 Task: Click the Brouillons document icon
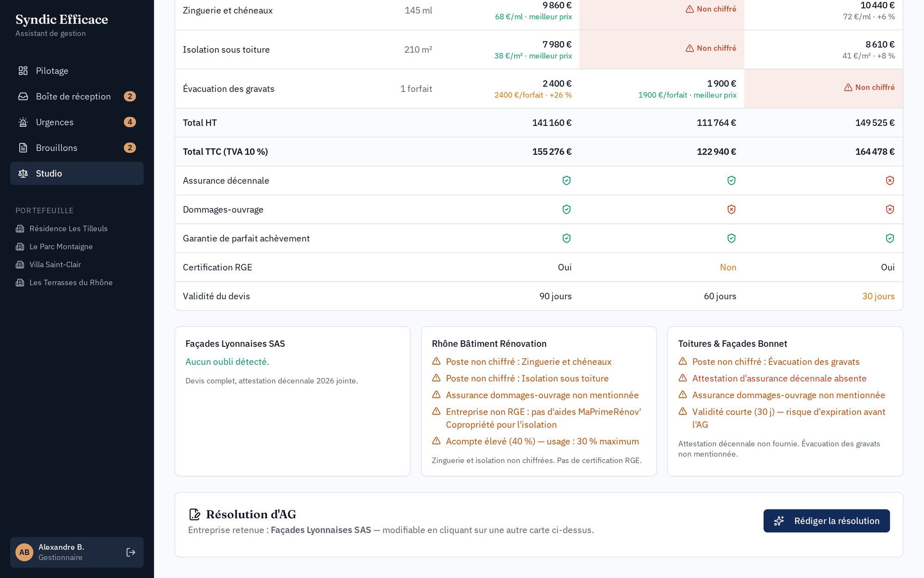(23, 148)
